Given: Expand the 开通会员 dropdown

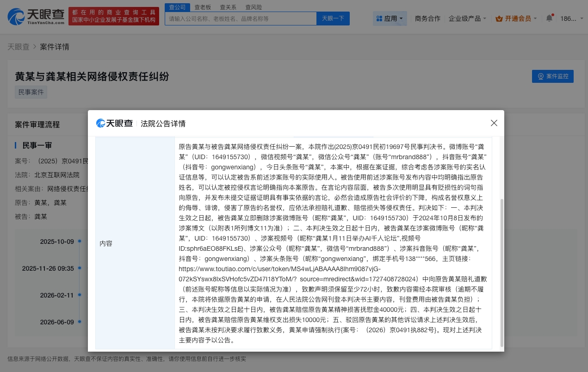Looking at the screenshot, I should point(516,19).
